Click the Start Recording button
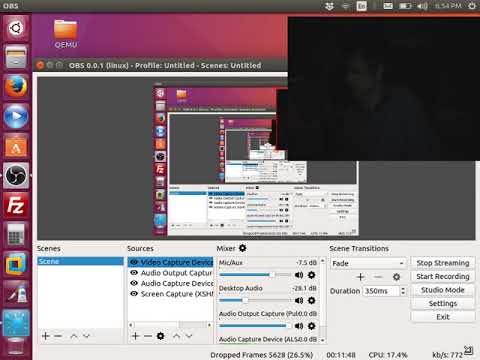 (443, 277)
